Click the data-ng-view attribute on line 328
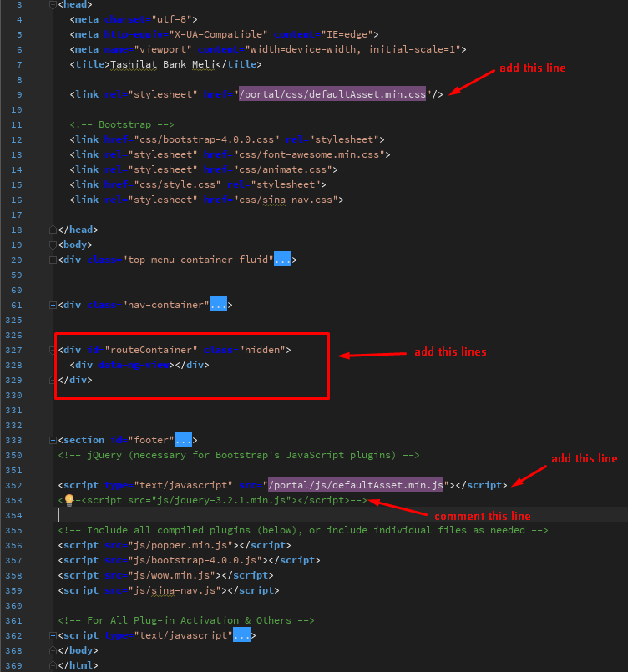Screen dimensions: 628x672 [134, 365]
